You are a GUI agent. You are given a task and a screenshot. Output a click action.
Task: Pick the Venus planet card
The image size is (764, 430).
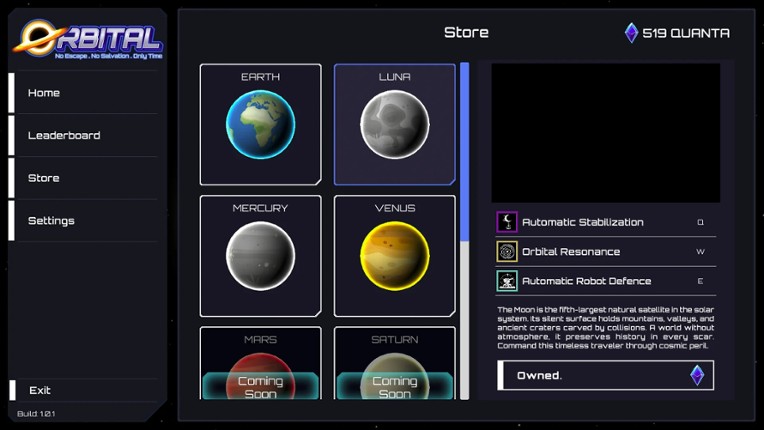pyautogui.click(x=394, y=256)
